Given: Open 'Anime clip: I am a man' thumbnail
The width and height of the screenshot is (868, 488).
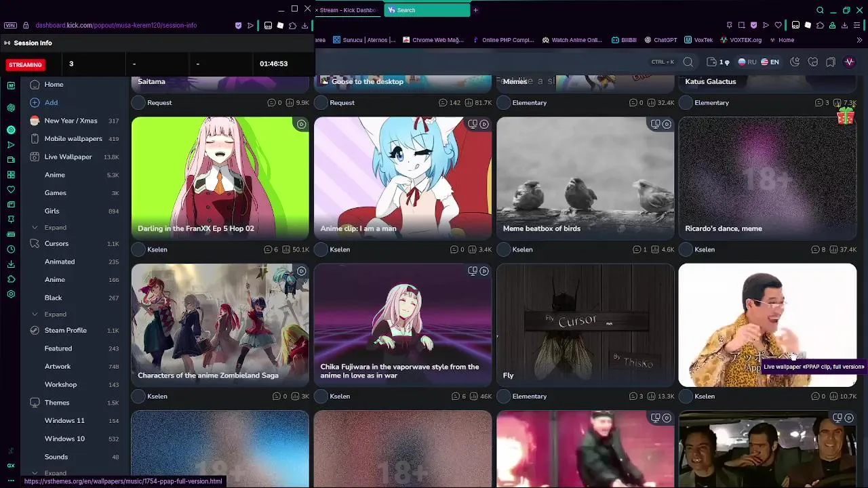Looking at the screenshot, I should (403, 178).
